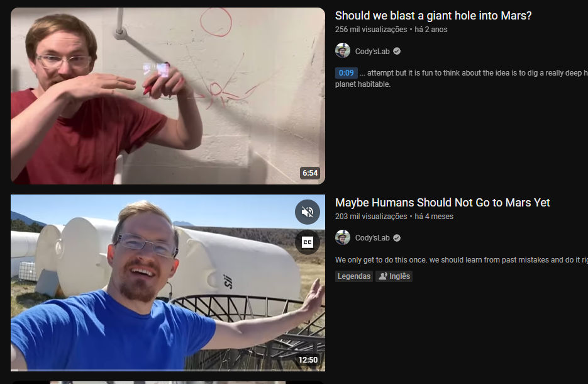Seek using the preview progress bar
The height and width of the screenshot is (384, 588).
168,370
